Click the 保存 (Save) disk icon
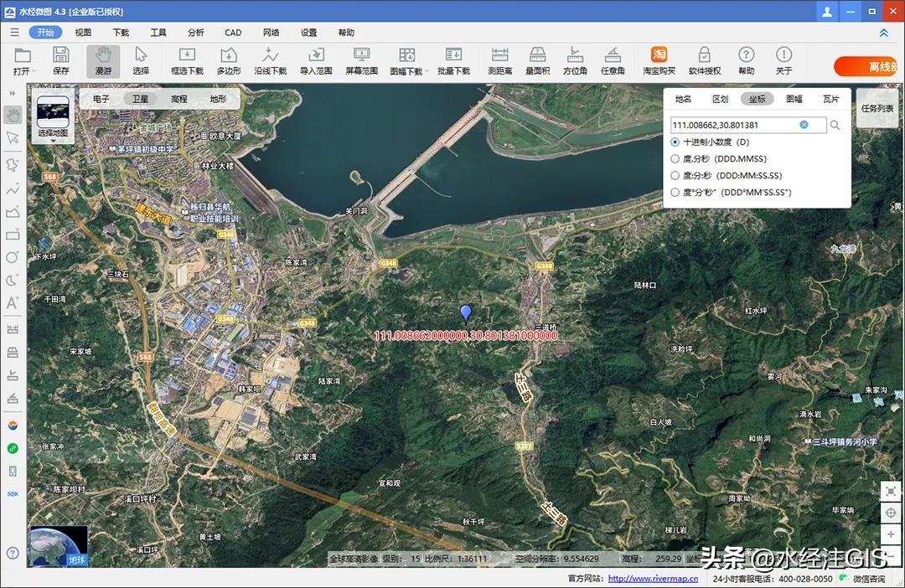 pos(60,55)
